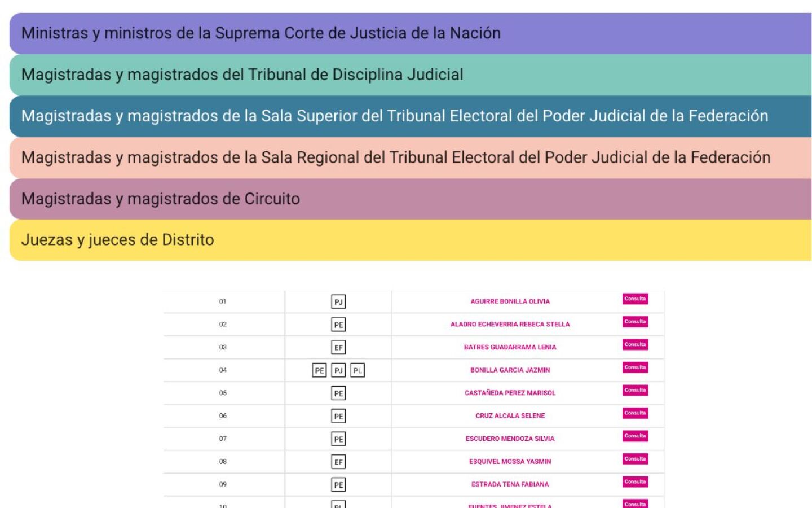Open the CASTAÑEDA PEREZ MARISOL candidate link
Screen dimensions: 812x508
point(510,393)
